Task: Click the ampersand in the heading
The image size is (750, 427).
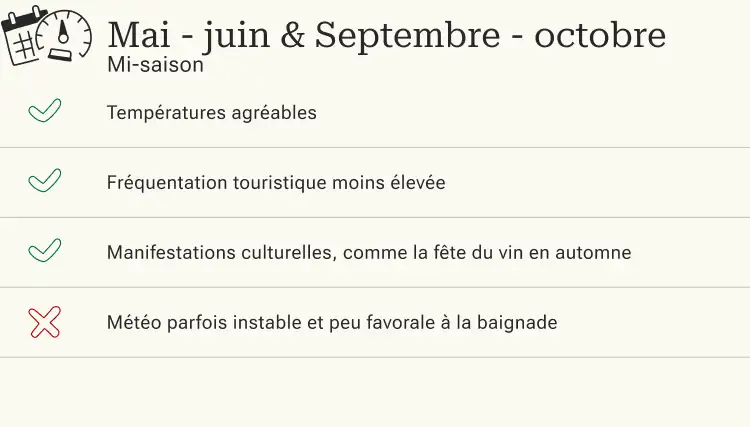Action: 292,35
